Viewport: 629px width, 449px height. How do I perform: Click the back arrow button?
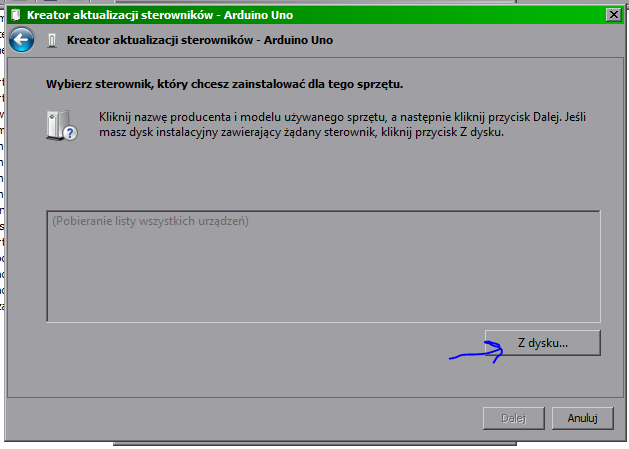pos(23,40)
